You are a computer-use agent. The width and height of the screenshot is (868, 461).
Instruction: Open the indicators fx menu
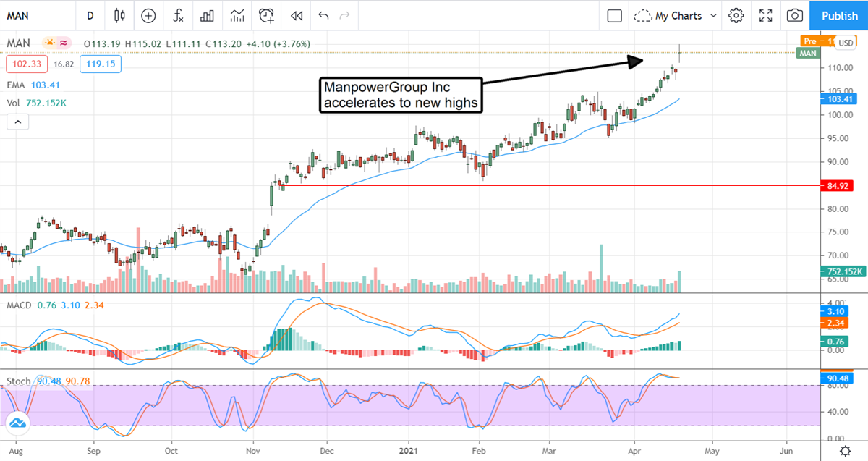(177, 15)
